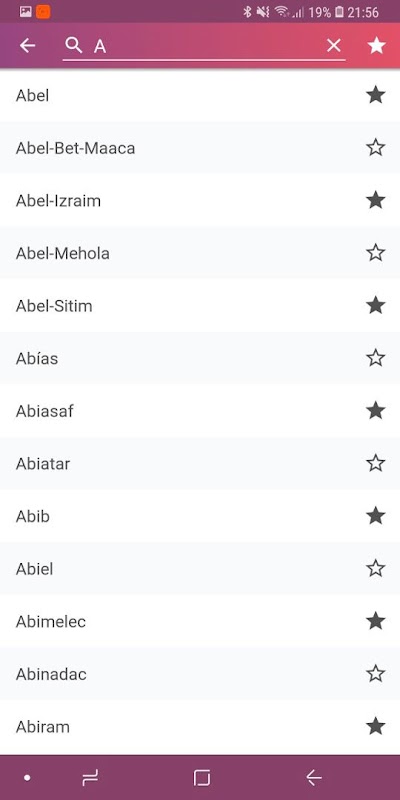The width and height of the screenshot is (400, 800).
Task: Toggle the star for Abel-Izraim
Action: (x=376, y=200)
